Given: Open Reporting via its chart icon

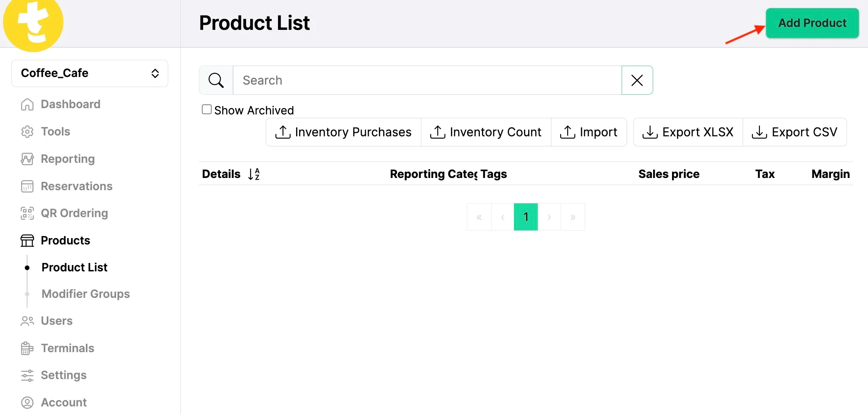Looking at the screenshot, I should tap(27, 159).
